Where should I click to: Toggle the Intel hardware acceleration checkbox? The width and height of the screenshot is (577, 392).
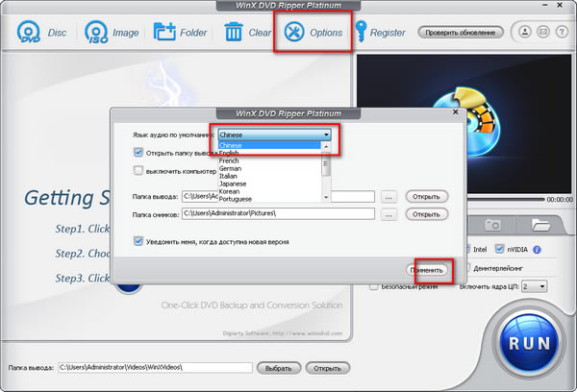(x=467, y=249)
